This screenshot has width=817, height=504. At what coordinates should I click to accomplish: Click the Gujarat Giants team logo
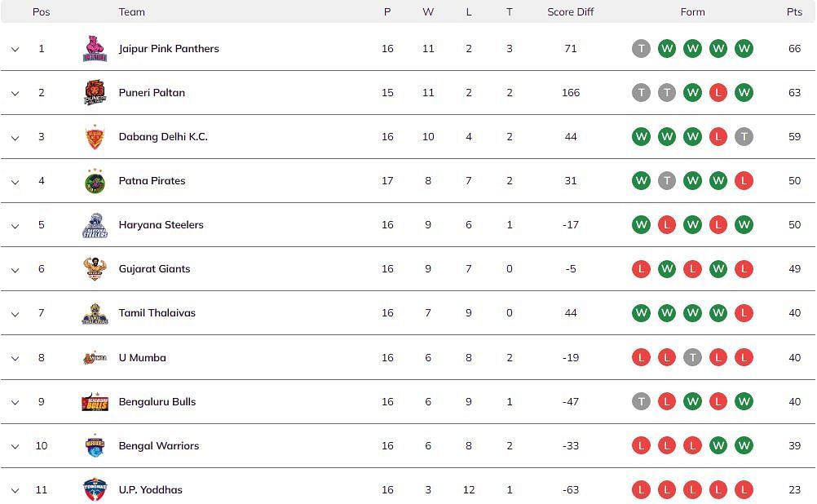click(95, 269)
